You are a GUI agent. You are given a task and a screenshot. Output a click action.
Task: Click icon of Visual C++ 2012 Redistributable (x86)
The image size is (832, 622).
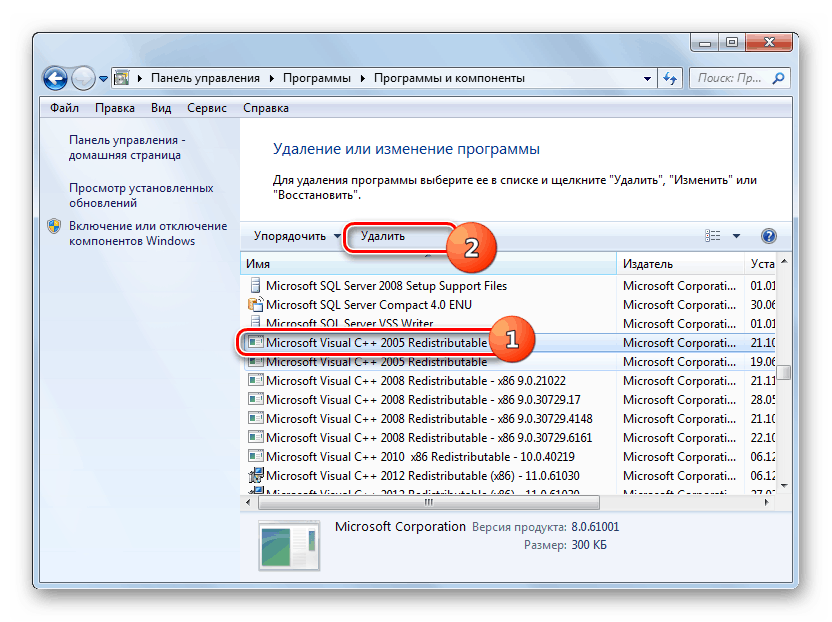click(256, 475)
